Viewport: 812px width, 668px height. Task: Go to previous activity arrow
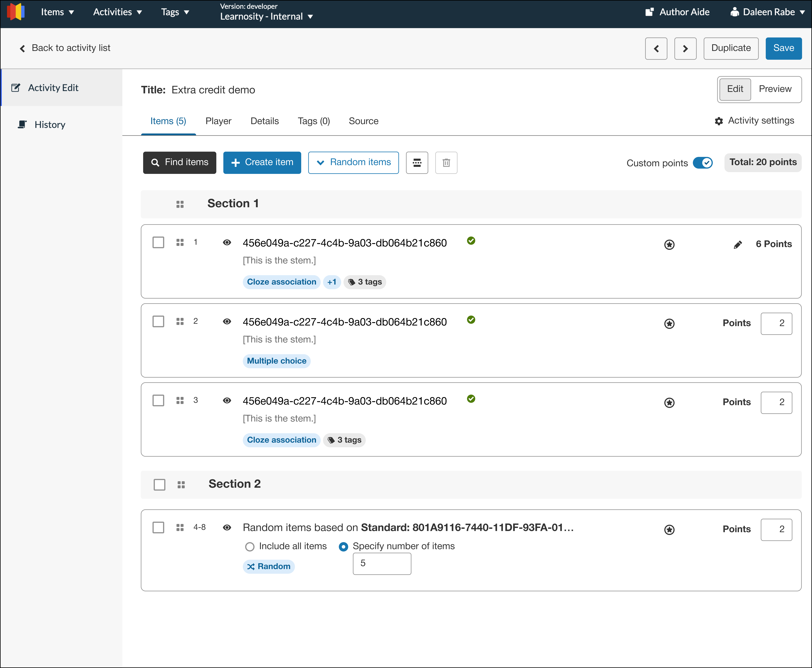[x=656, y=48]
